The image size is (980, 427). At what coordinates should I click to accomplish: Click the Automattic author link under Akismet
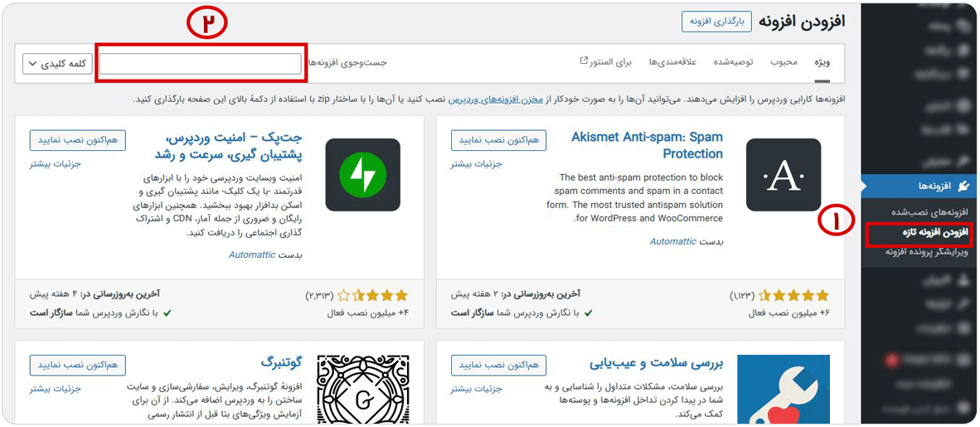672,240
